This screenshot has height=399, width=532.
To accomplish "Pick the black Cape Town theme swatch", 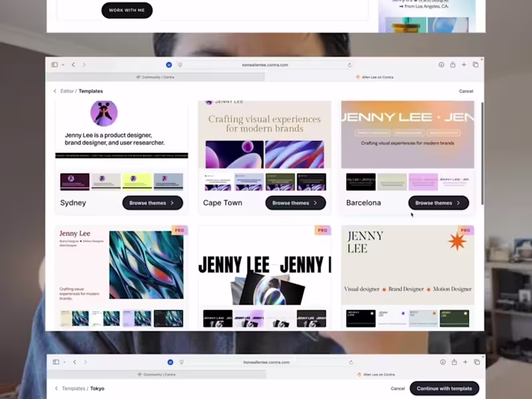I will (311, 182).
